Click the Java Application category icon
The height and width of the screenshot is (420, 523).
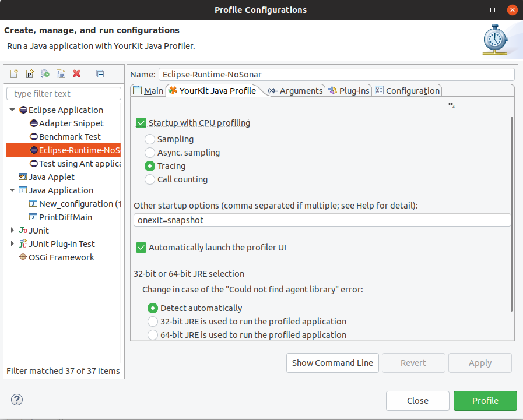pyautogui.click(x=23, y=190)
